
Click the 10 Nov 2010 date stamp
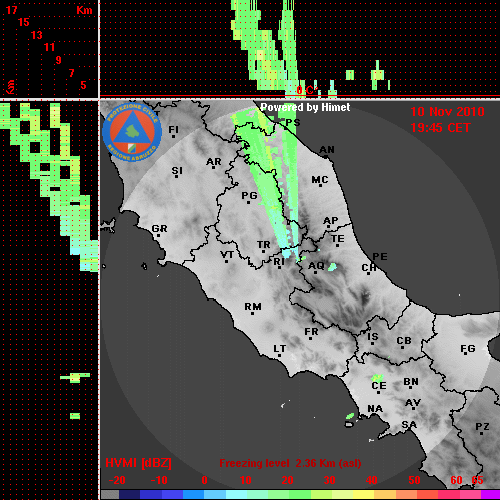tap(447, 112)
